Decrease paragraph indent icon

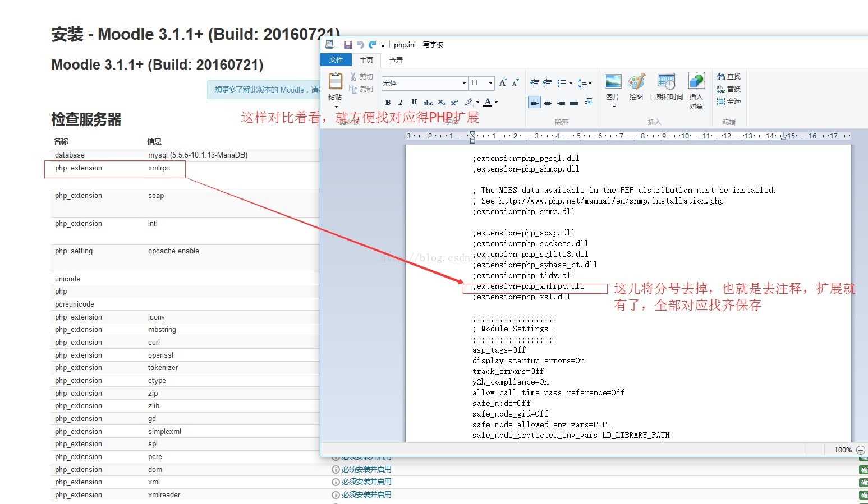535,83
